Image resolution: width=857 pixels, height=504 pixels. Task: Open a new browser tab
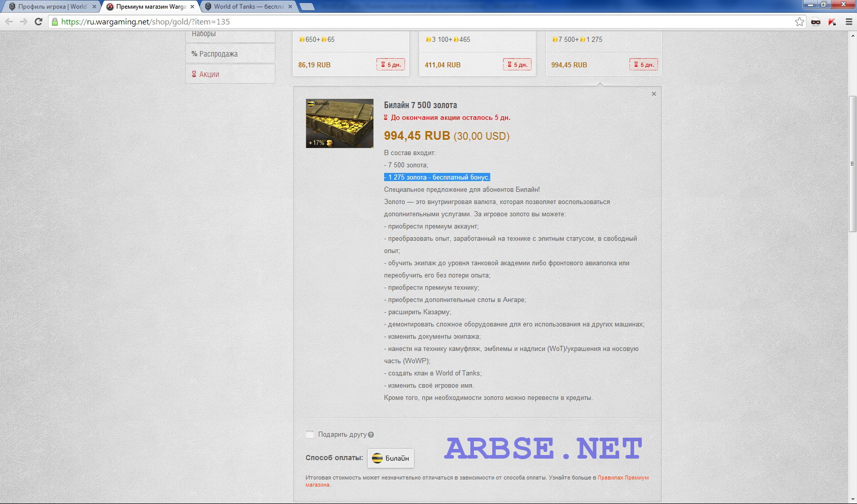(307, 7)
